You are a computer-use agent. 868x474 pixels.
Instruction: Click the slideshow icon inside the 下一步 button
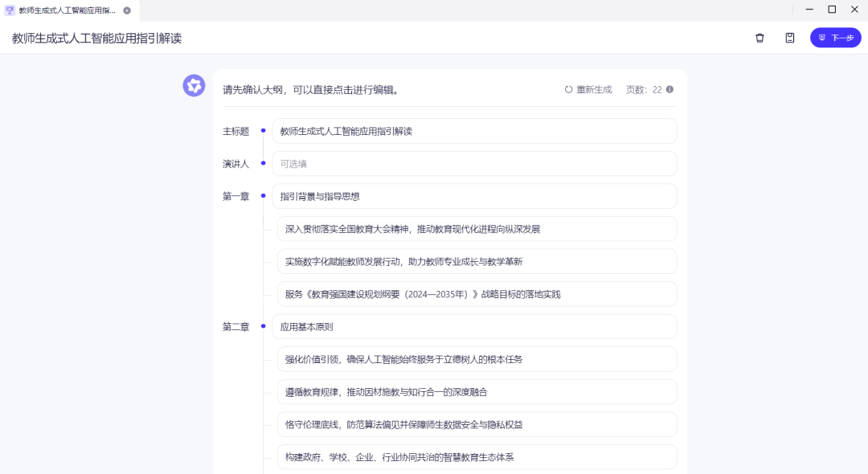click(821, 38)
